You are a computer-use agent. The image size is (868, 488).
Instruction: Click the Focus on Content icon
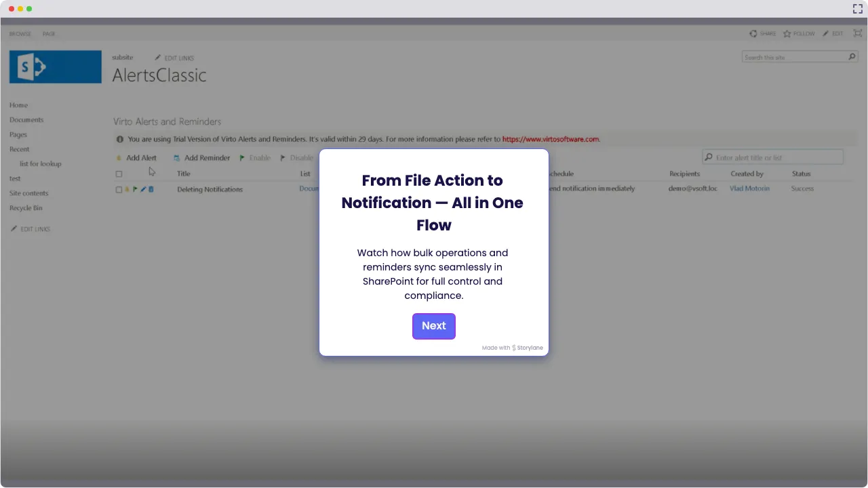(x=857, y=33)
